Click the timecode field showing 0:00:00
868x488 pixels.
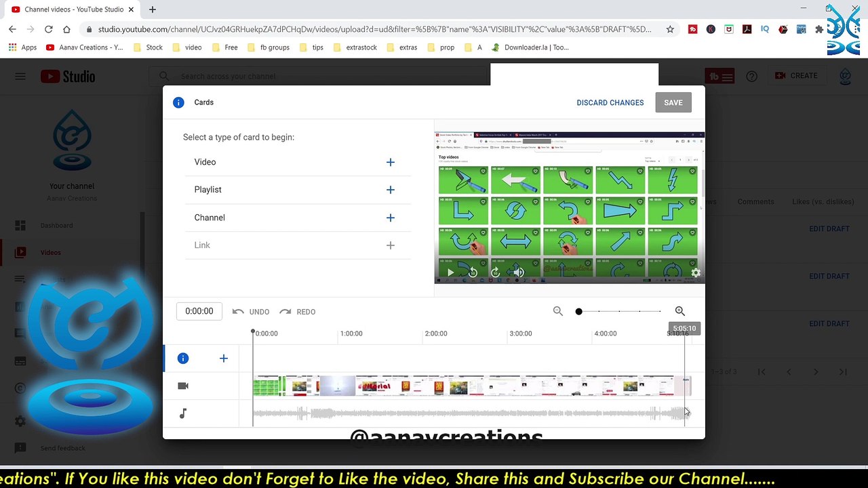pyautogui.click(x=199, y=311)
